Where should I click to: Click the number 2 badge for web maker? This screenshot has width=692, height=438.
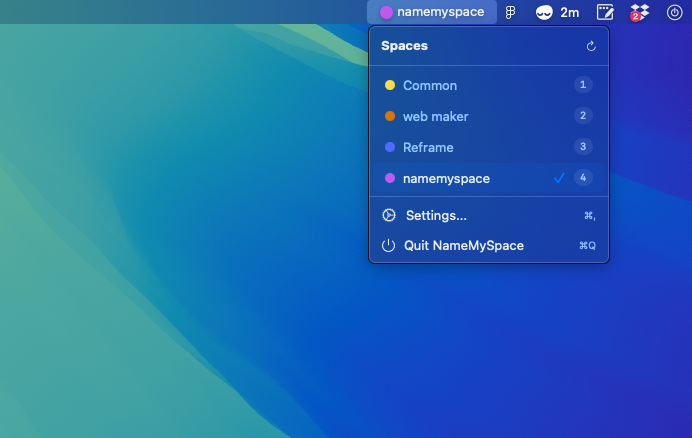(x=583, y=115)
